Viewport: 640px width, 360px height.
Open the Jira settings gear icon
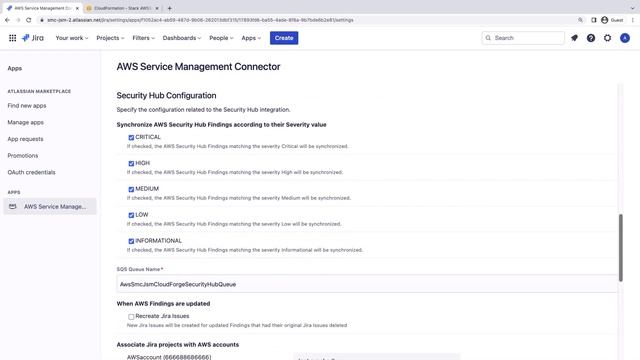coord(607,38)
